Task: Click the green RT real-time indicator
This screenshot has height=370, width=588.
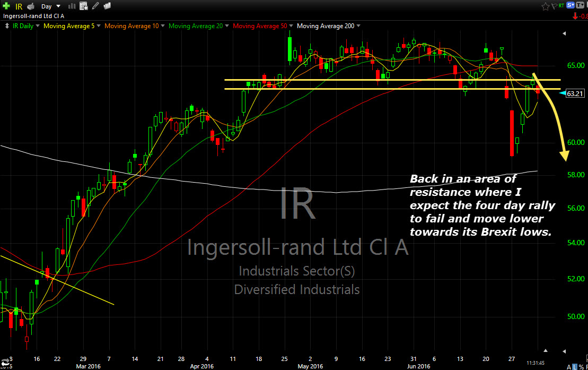Action: 561,6
